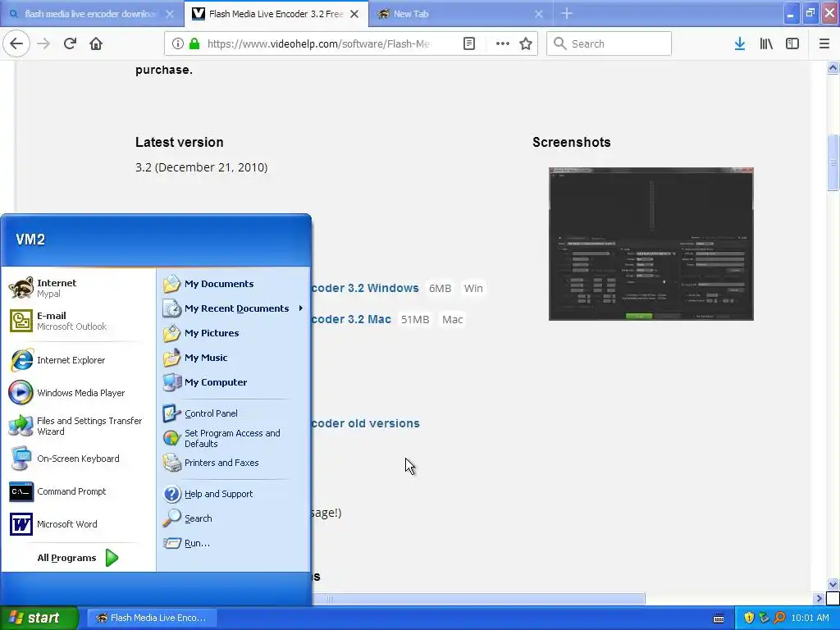Open Windows Media Player

pos(78,393)
